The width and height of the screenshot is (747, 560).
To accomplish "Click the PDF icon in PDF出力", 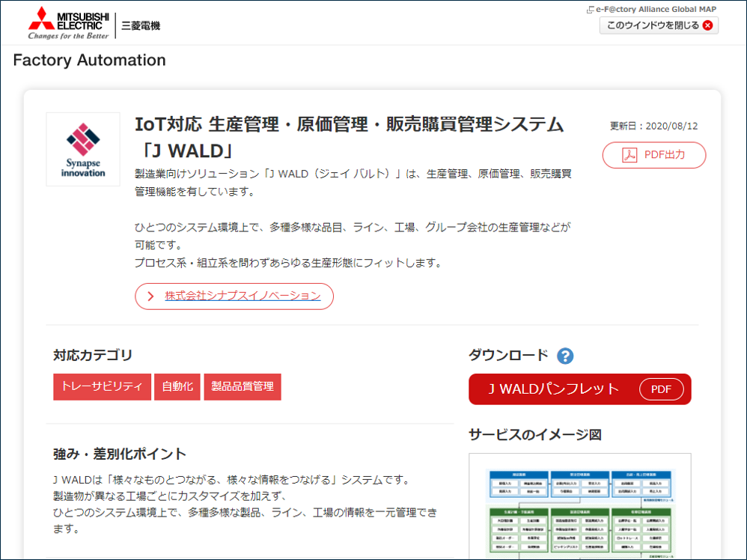I will point(629,155).
